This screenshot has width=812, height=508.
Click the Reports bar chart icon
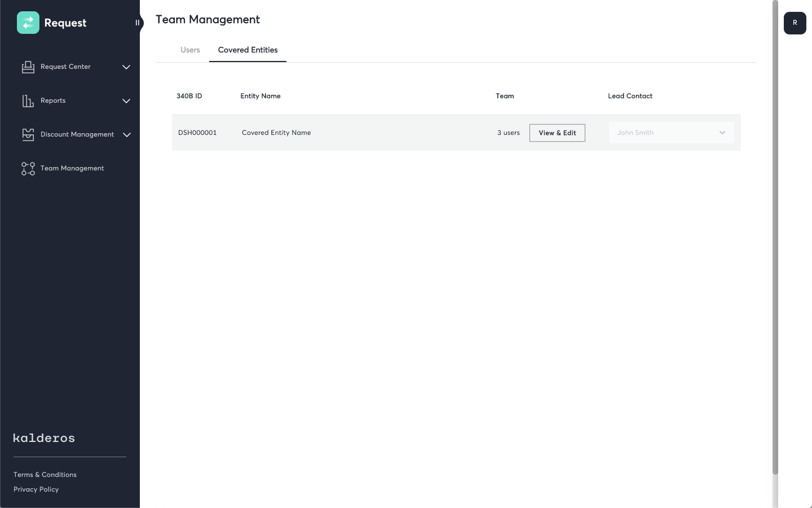[28, 101]
